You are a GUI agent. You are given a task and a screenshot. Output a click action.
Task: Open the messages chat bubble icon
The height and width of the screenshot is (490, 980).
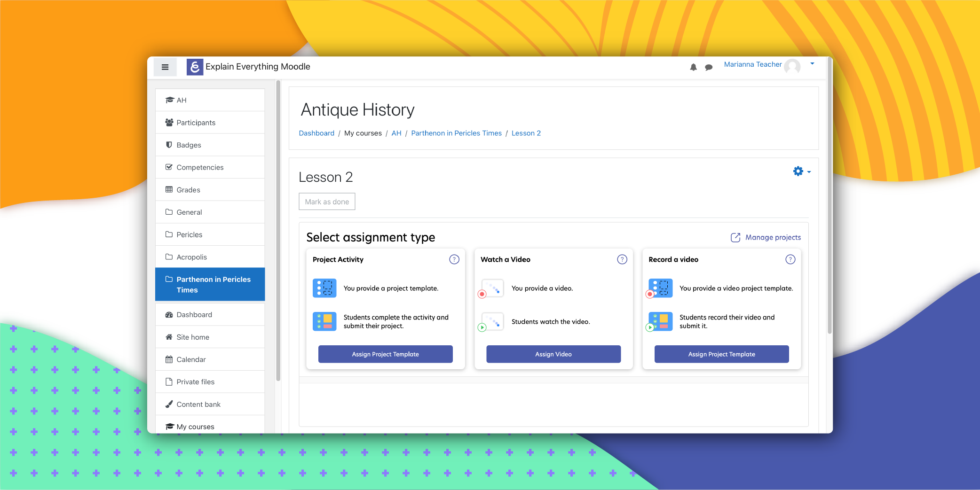point(709,67)
